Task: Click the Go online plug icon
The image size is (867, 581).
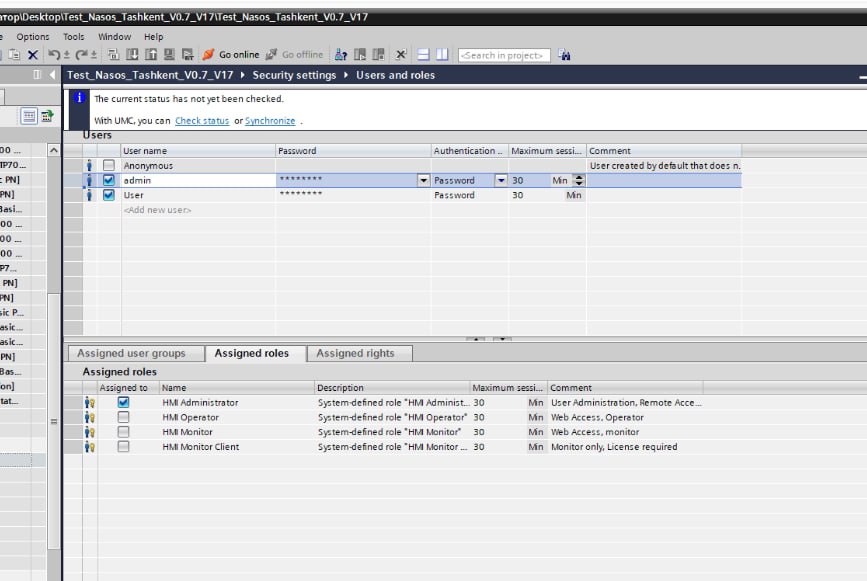Action: tap(208, 54)
